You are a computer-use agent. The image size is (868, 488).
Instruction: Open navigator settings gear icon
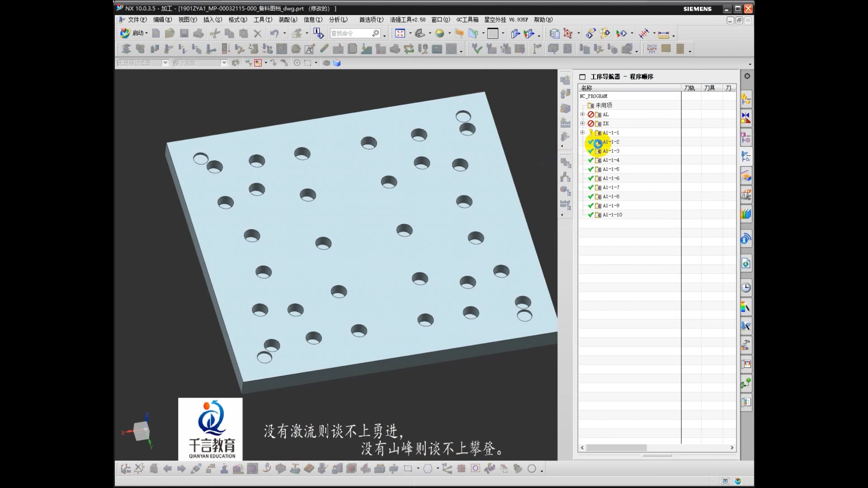point(747,76)
